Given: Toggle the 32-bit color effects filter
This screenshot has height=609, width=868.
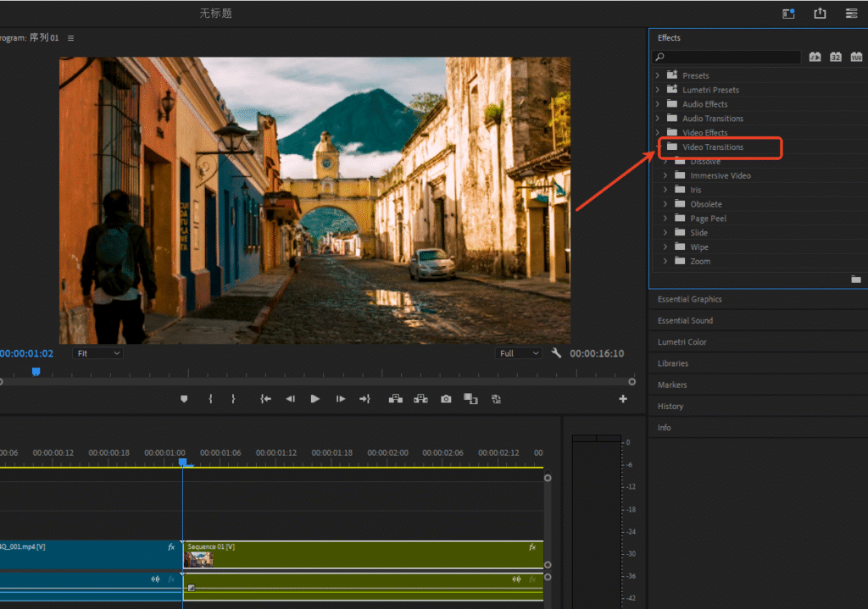Looking at the screenshot, I should coord(836,56).
